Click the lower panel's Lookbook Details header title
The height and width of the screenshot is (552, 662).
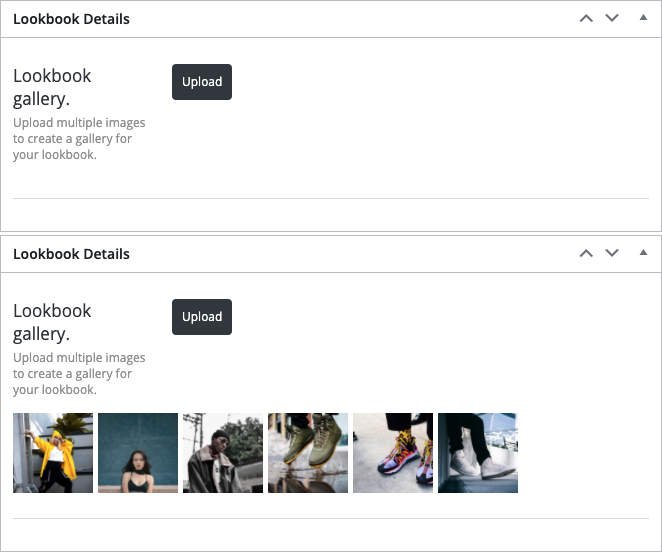pos(71,254)
